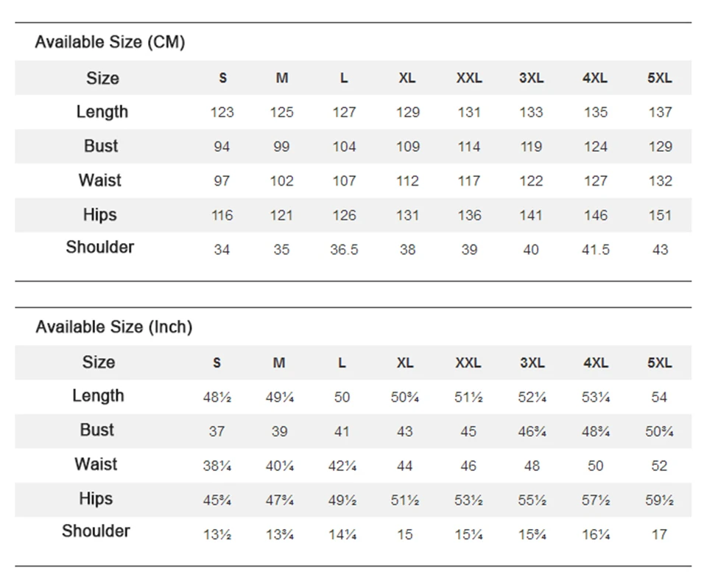Select the XXL column header in Inch table

[x=468, y=363]
